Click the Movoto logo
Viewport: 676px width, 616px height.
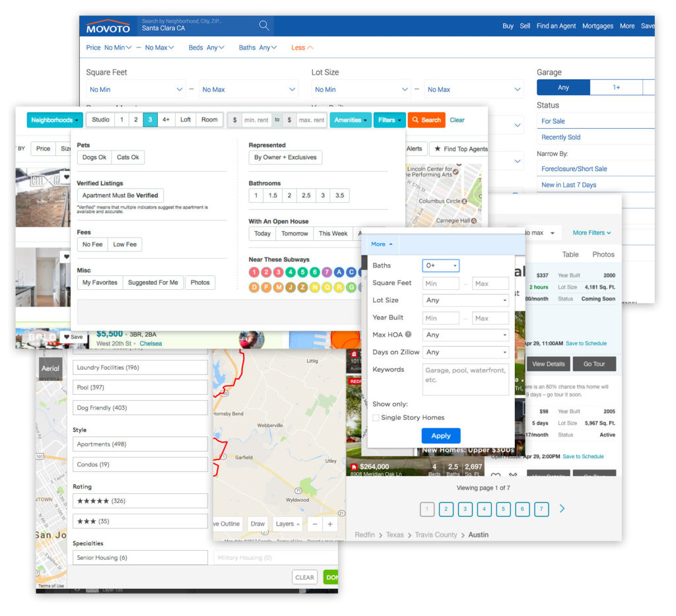pos(108,26)
